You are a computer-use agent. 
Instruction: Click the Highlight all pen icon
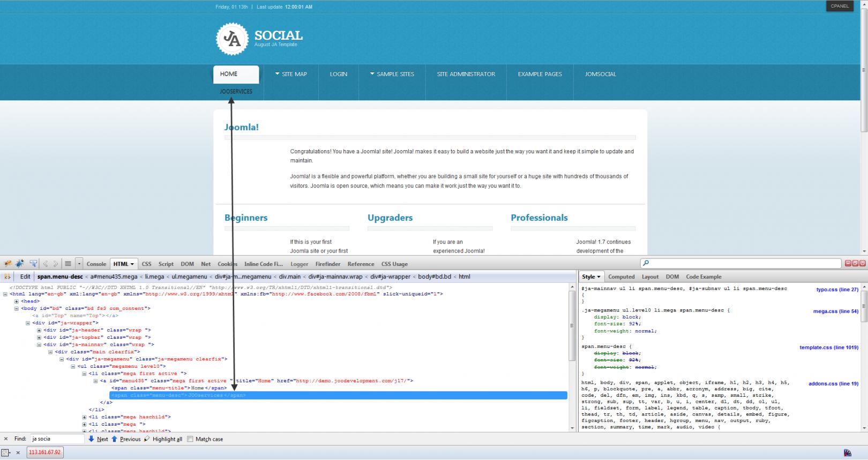tap(147, 439)
